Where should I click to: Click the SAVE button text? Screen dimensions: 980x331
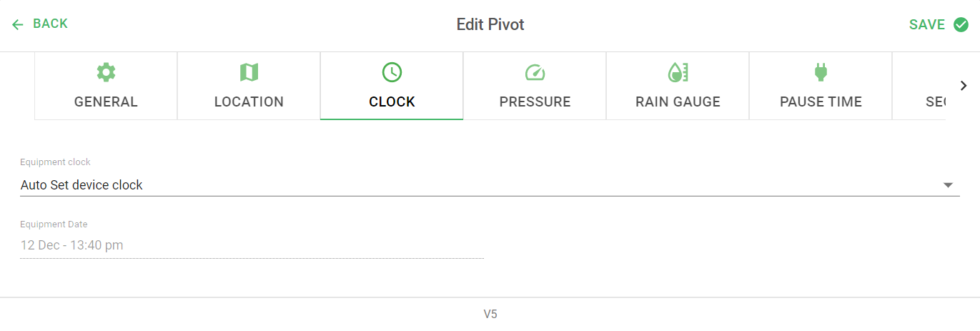927,25
